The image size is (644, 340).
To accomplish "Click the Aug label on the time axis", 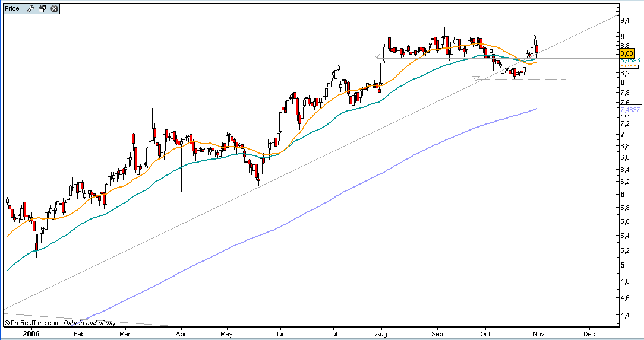I will point(381,334).
